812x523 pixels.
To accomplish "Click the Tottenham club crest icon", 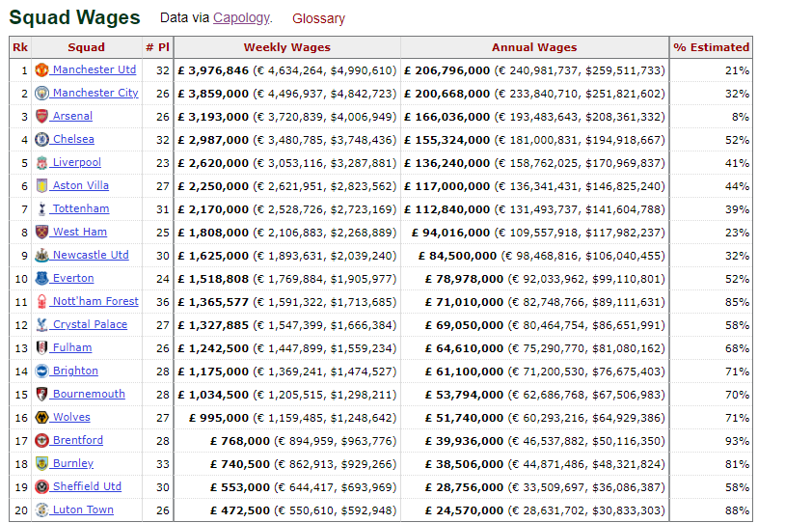I will (x=41, y=208).
